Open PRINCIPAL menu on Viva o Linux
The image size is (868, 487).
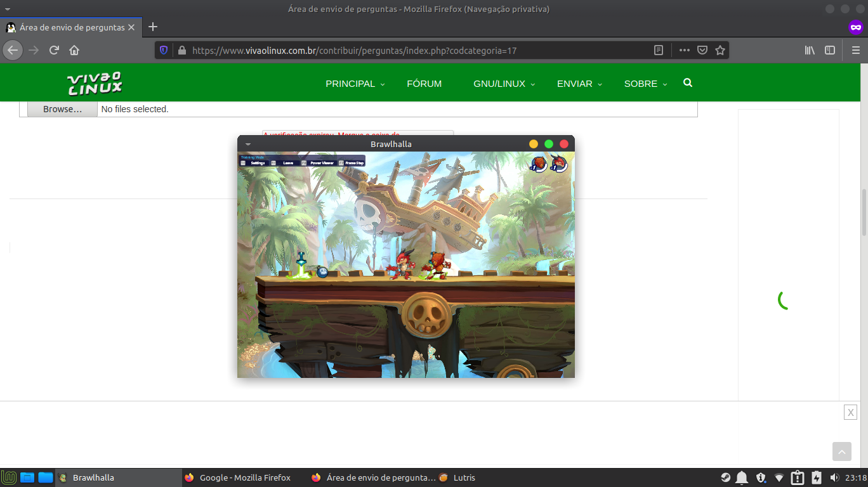click(x=355, y=84)
